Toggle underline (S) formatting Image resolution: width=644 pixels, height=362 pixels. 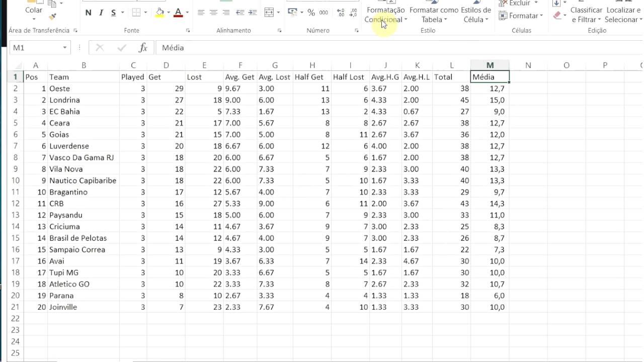click(x=114, y=13)
